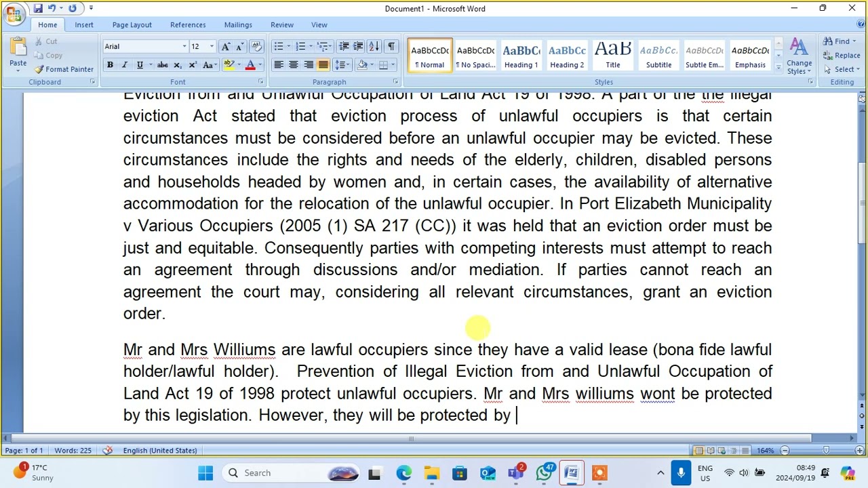This screenshot has width=868, height=488.
Task: Launch the Font dialog box
Action: (260, 82)
